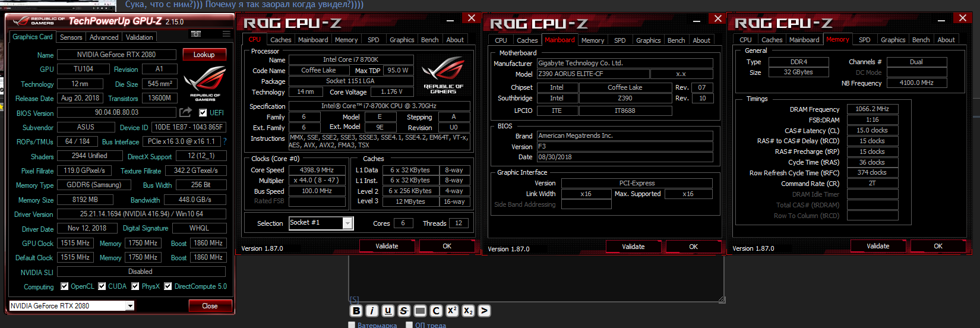The image size is (980, 328).
Task: Toggle the UEFI checkbox
Action: pyautogui.click(x=203, y=112)
